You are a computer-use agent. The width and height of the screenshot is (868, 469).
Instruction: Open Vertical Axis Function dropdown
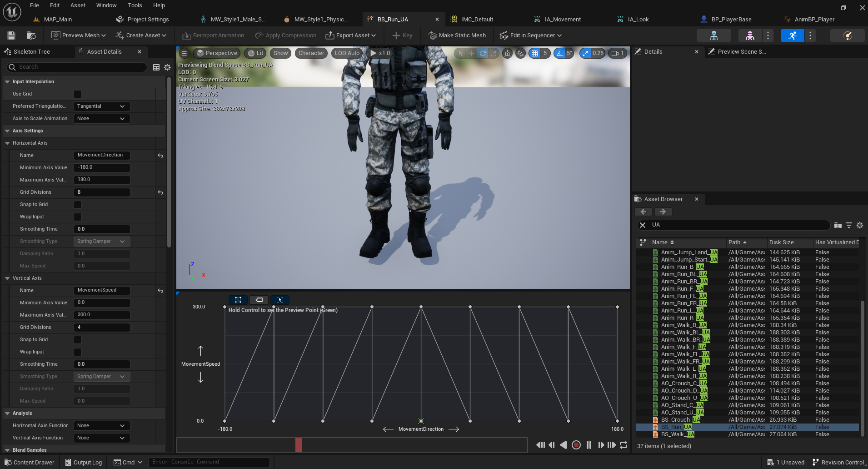[102, 438]
